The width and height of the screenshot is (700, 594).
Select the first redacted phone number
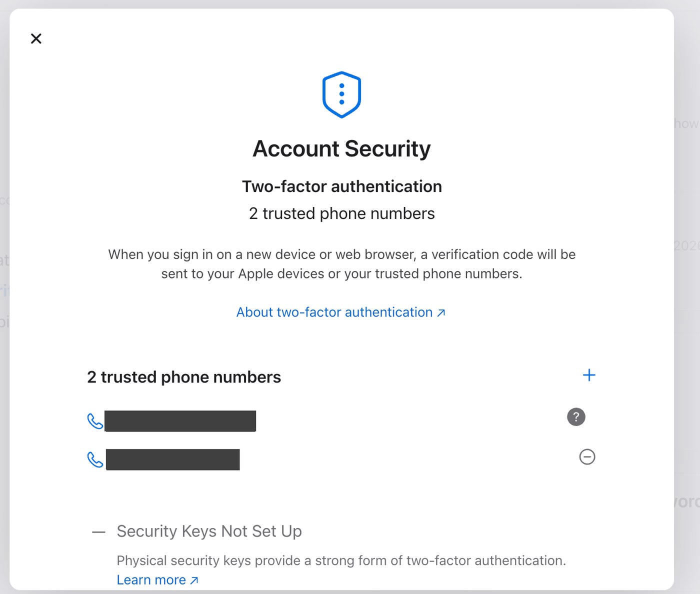coord(180,421)
